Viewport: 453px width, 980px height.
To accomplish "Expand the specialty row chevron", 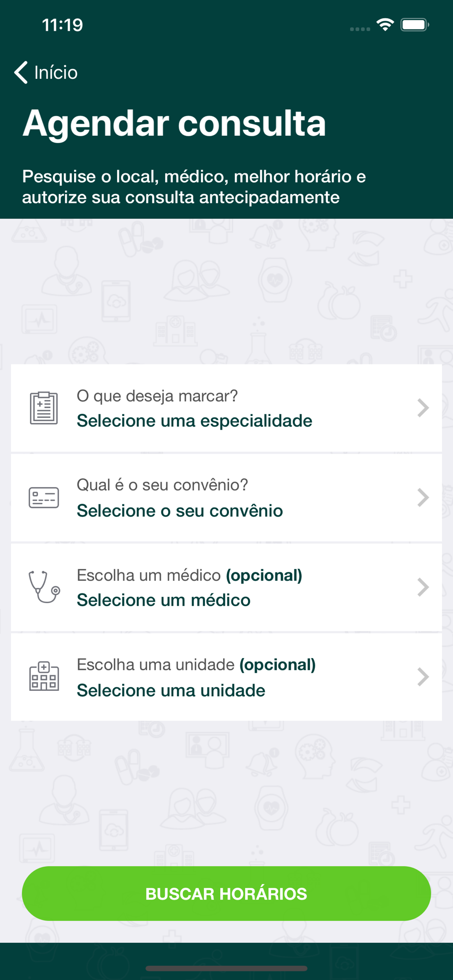I will pos(423,408).
